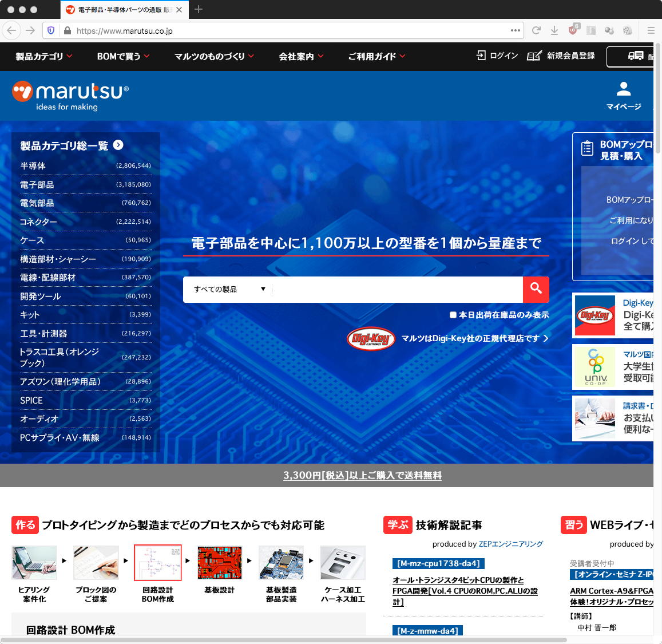The image size is (662, 644).
Task: Open the 電気部品 category
Action: point(86,203)
